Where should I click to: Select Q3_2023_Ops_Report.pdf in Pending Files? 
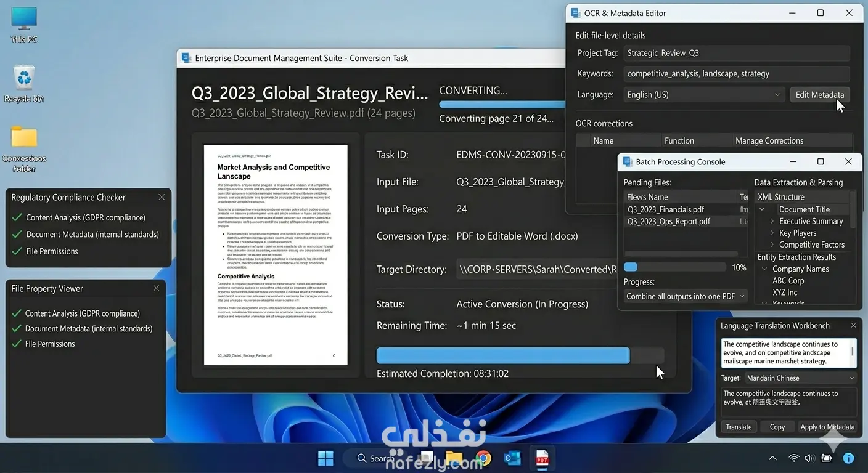pos(669,221)
